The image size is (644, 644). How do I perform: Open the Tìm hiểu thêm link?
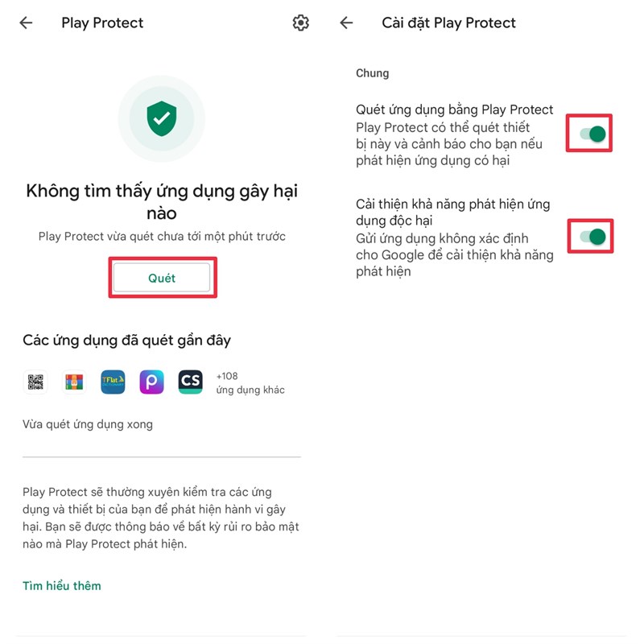[x=62, y=586]
